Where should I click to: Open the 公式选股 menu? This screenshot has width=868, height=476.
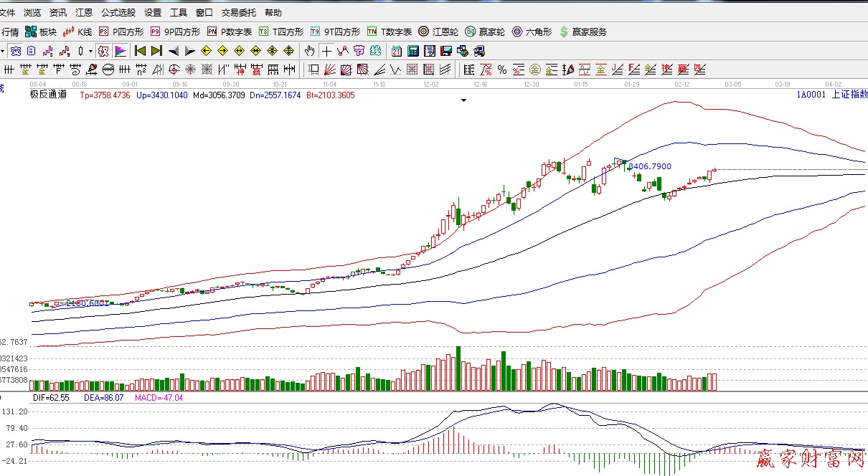pyautogui.click(x=118, y=13)
